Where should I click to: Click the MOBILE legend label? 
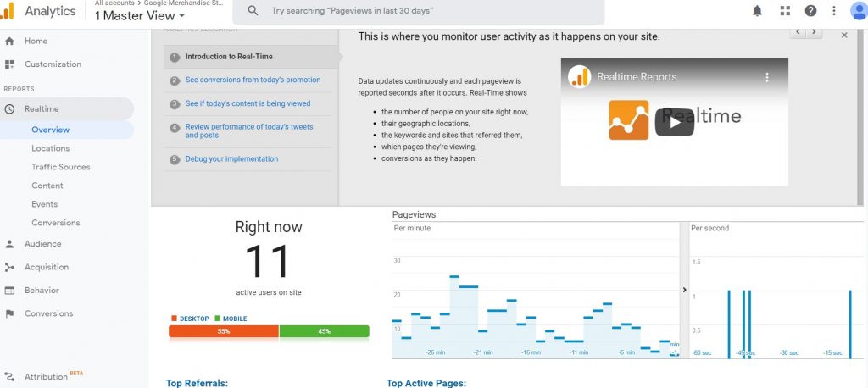(235, 319)
